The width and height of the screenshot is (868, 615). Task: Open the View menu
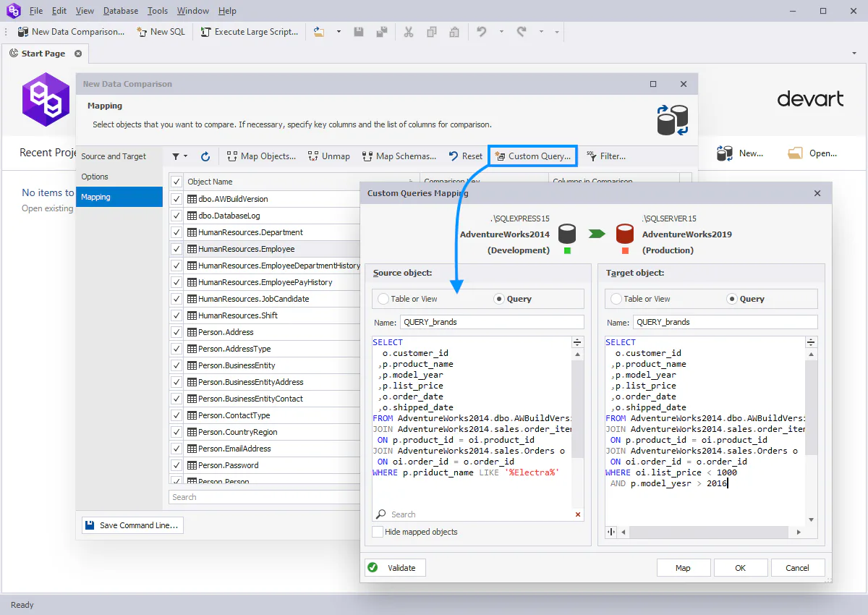(85, 11)
